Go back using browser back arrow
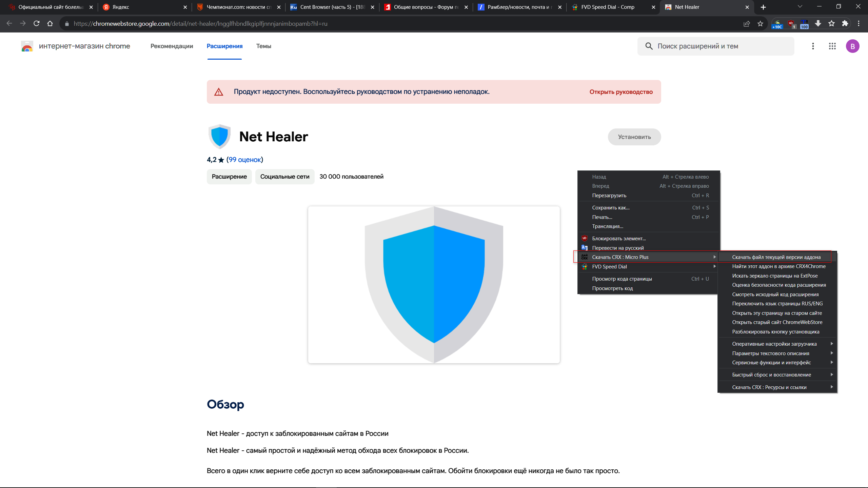The image size is (868, 488). tap(9, 23)
